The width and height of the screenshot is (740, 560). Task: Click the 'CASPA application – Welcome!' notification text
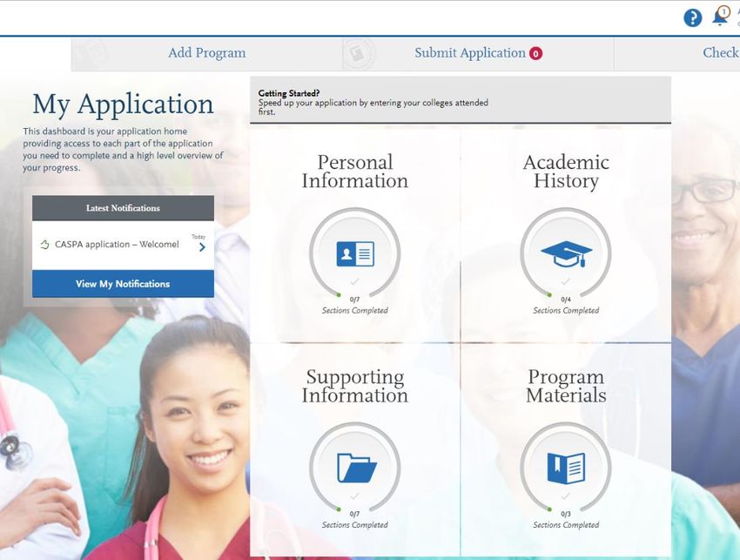pyautogui.click(x=117, y=244)
